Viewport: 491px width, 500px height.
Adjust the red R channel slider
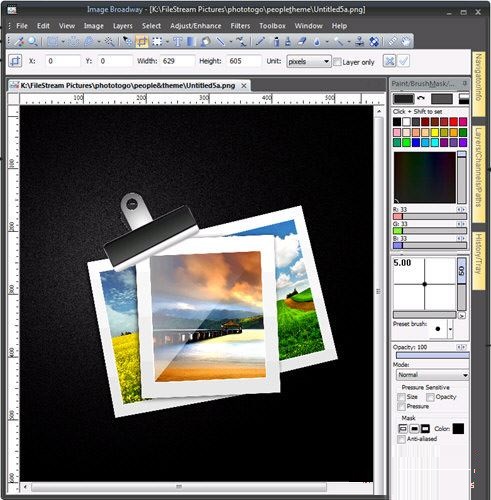pos(430,217)
